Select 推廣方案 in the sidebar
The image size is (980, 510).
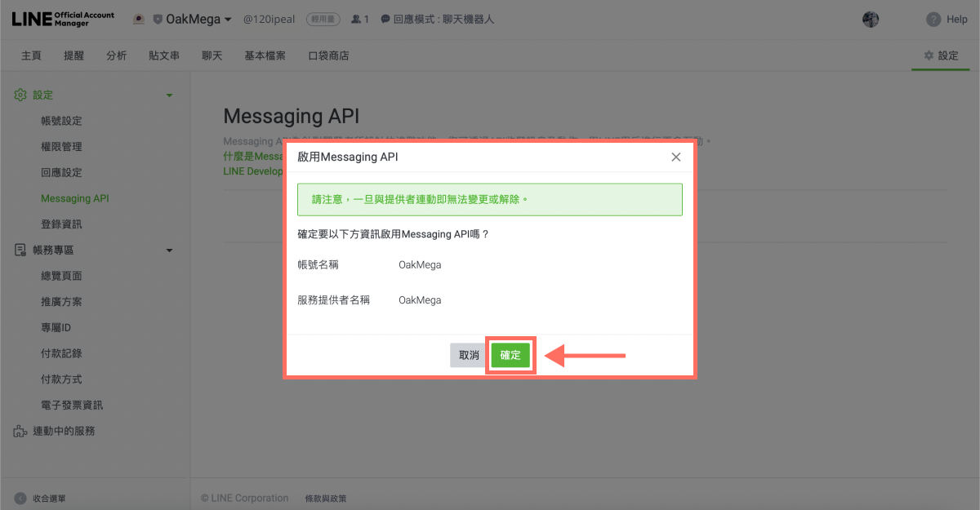(x=61, y=302)
